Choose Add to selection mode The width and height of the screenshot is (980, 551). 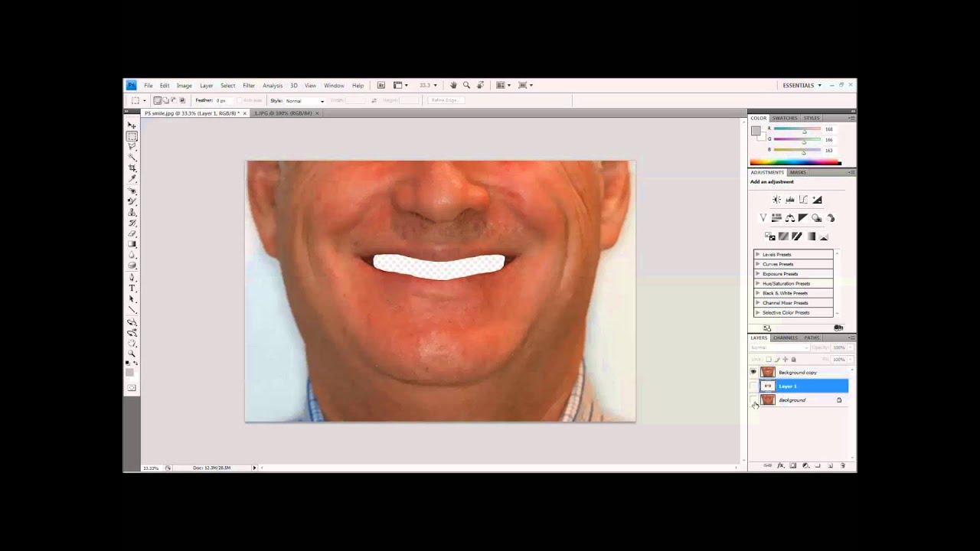(x=165, y=100)
